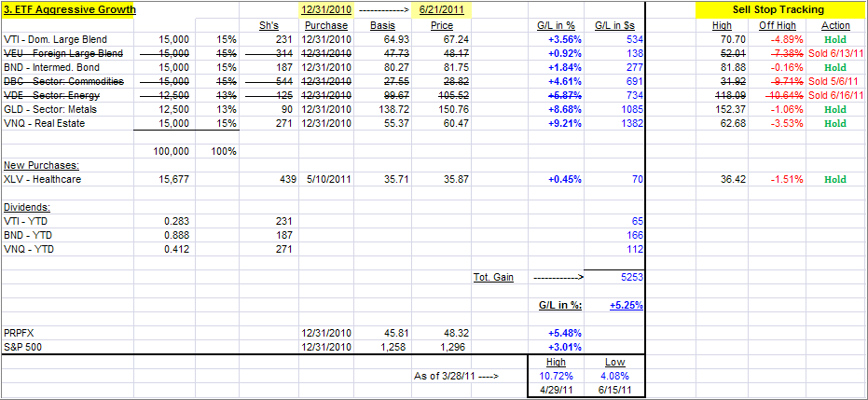Screen dimensions: 868x400
Task: Click the 'Sh's' column header
Action: 269,25
